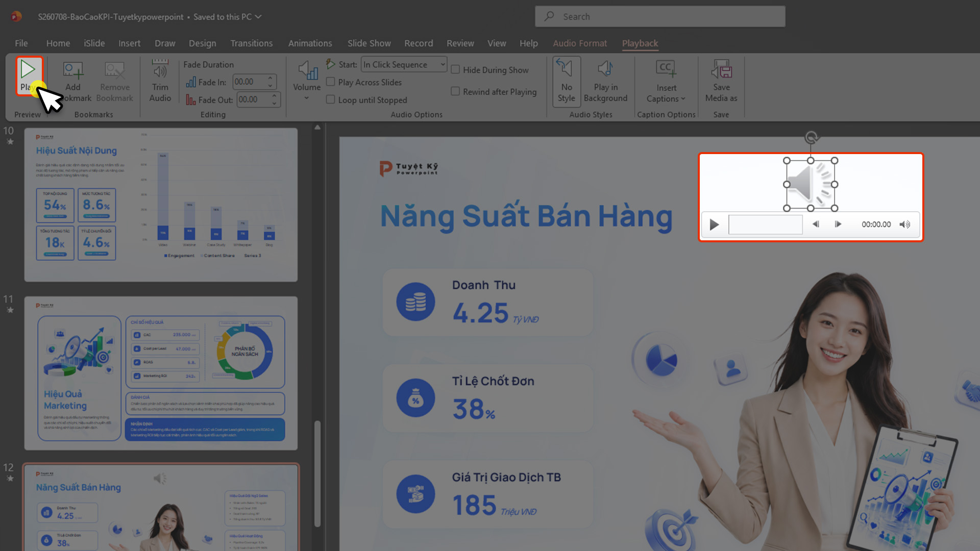Viewport: 980px width, 551px height.
Task: Click Add Bookmark icon
Action: (73, 70)
